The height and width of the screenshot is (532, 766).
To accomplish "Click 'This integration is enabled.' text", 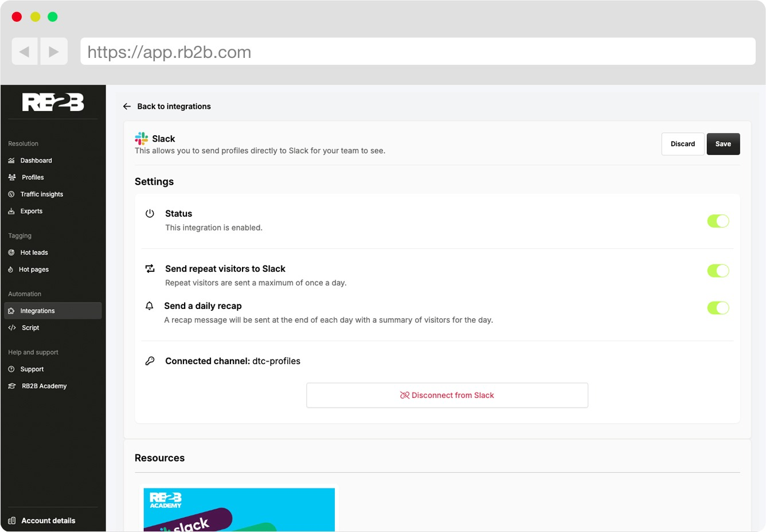I will [x=214, y=228].
